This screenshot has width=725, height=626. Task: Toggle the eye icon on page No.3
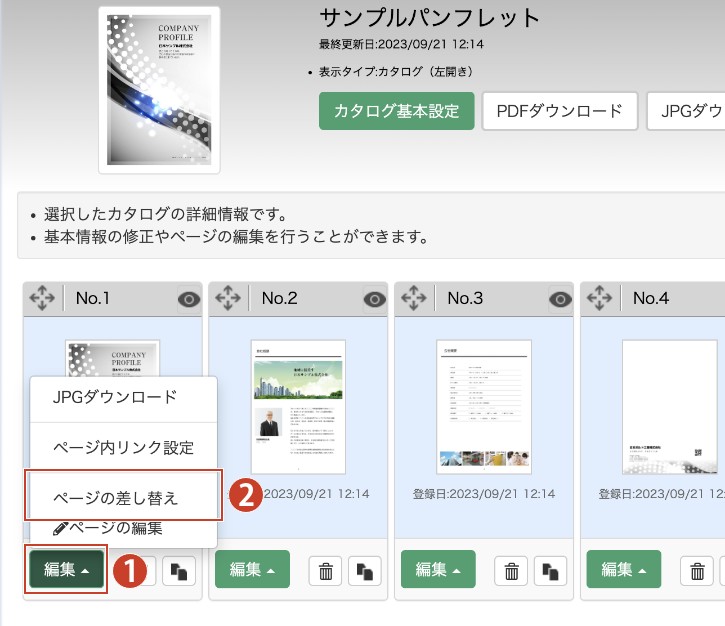point(560,298)
